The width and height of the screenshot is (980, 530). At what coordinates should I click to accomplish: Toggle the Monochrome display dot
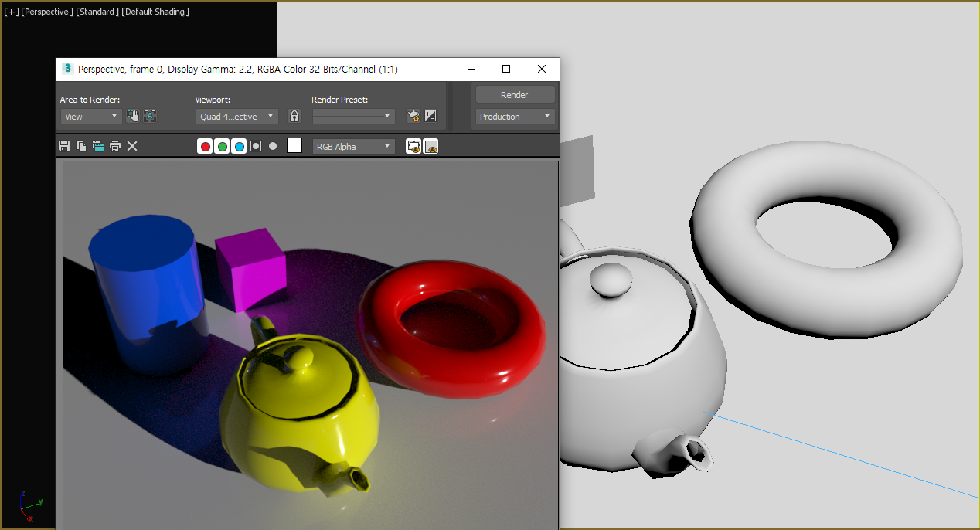tap(273, 146)
